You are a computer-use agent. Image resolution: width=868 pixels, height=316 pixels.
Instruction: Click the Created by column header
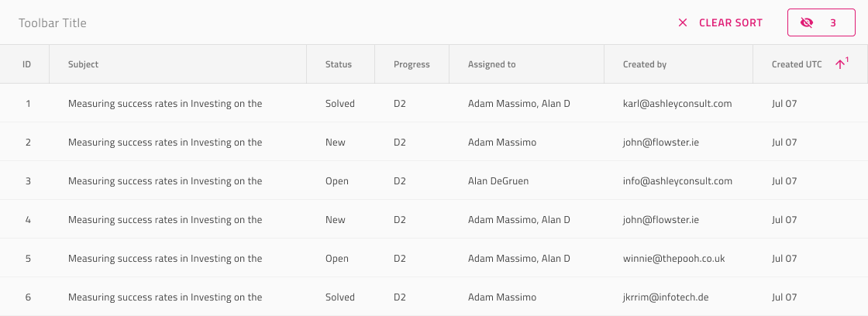point(644,65)
